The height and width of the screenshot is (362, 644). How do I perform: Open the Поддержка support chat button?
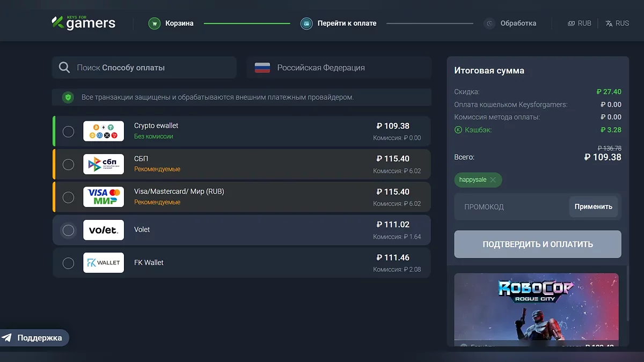[x=33, y=338]
